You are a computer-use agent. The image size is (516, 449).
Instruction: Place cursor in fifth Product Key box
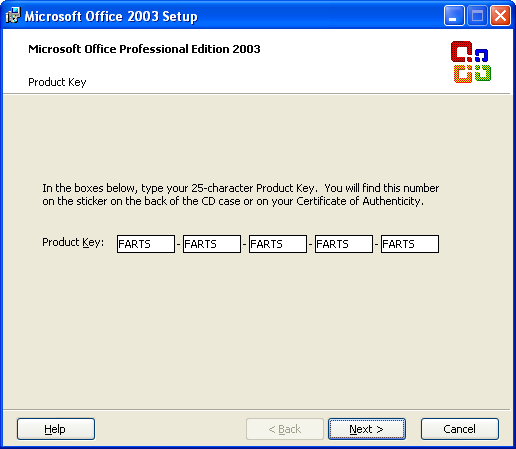pyautogui.click(x=410, y=244)
